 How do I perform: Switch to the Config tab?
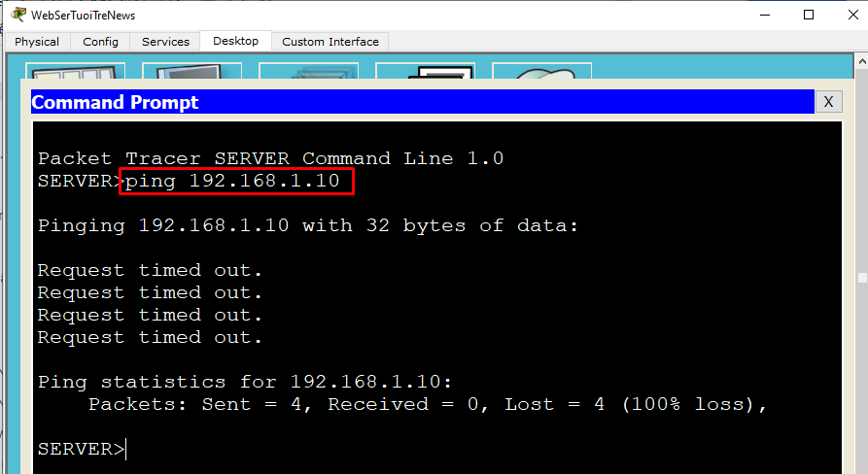[x=100, y=42]
